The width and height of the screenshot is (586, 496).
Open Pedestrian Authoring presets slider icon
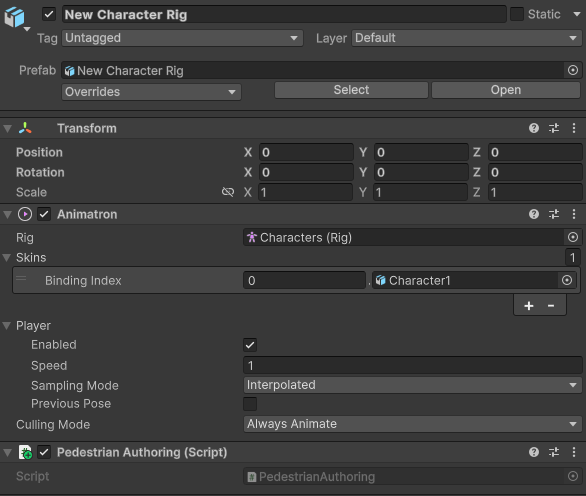click(554, 452)
